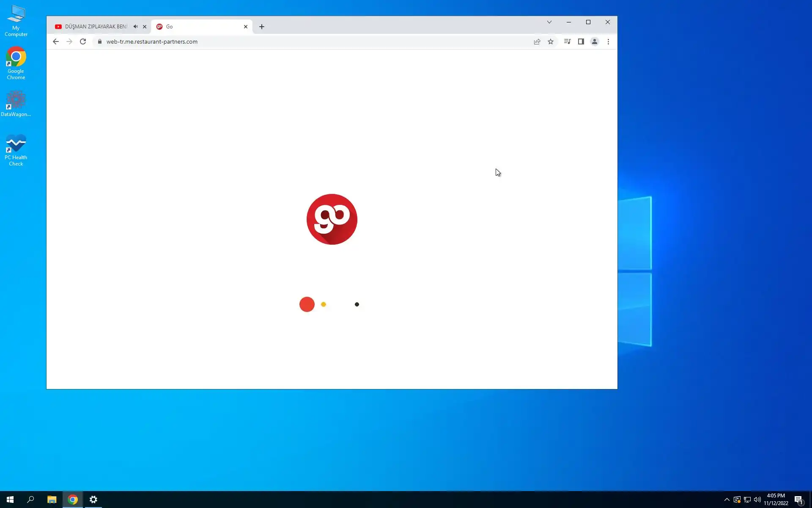Click the browser back arrow
This screenshot has height=508, width=812.
tap(56, 41)
